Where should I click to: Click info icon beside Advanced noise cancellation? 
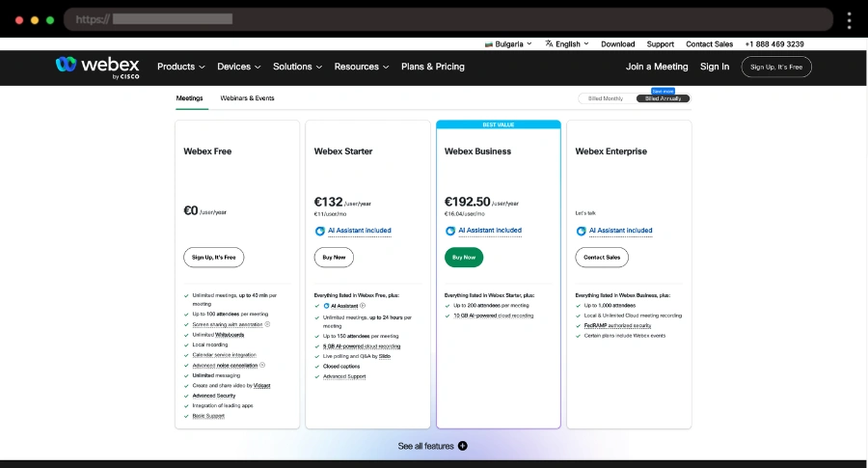(262, 365)
